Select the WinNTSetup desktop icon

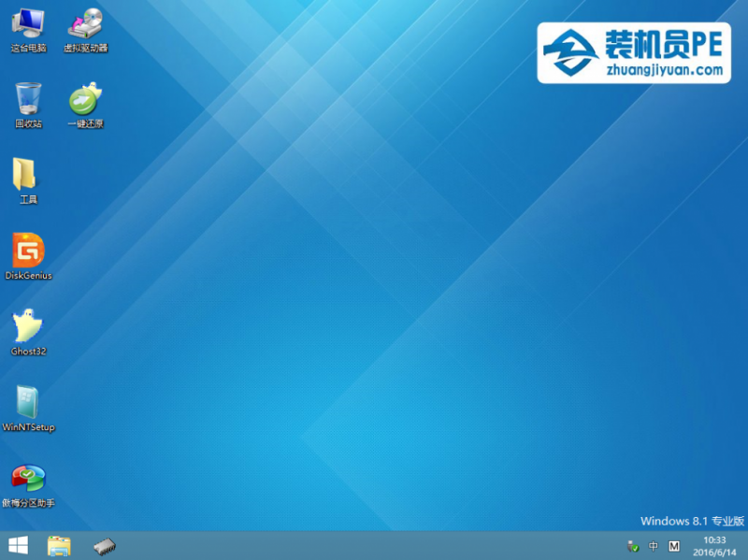pos(28,406)
